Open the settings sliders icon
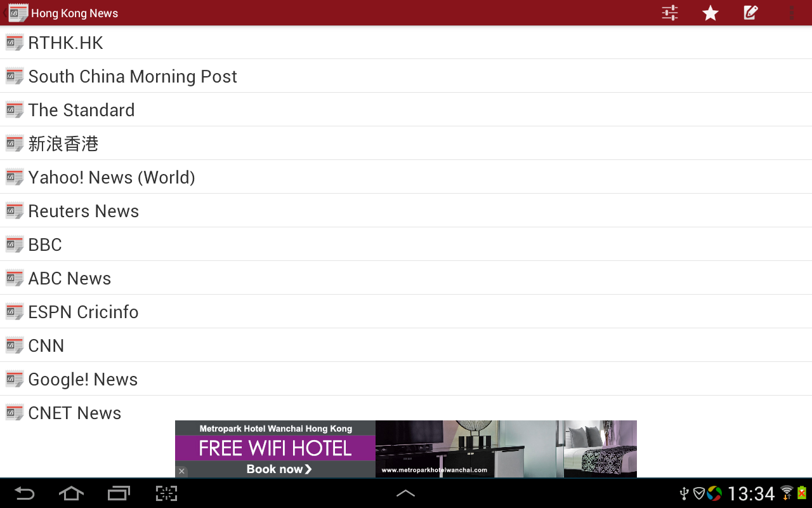The image size is (812, 508). (x=670, y=13)
